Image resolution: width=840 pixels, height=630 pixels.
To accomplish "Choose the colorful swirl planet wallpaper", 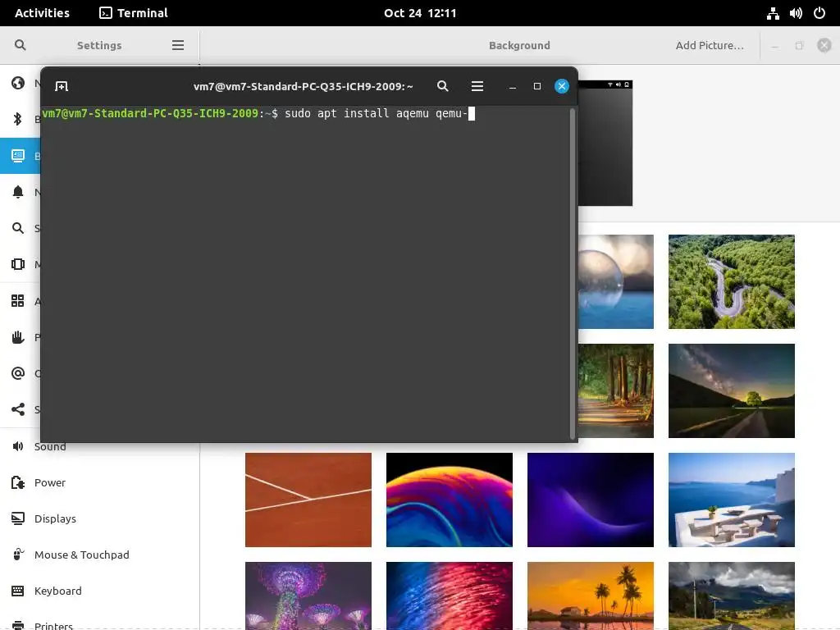I will click(x=449, y=500).
